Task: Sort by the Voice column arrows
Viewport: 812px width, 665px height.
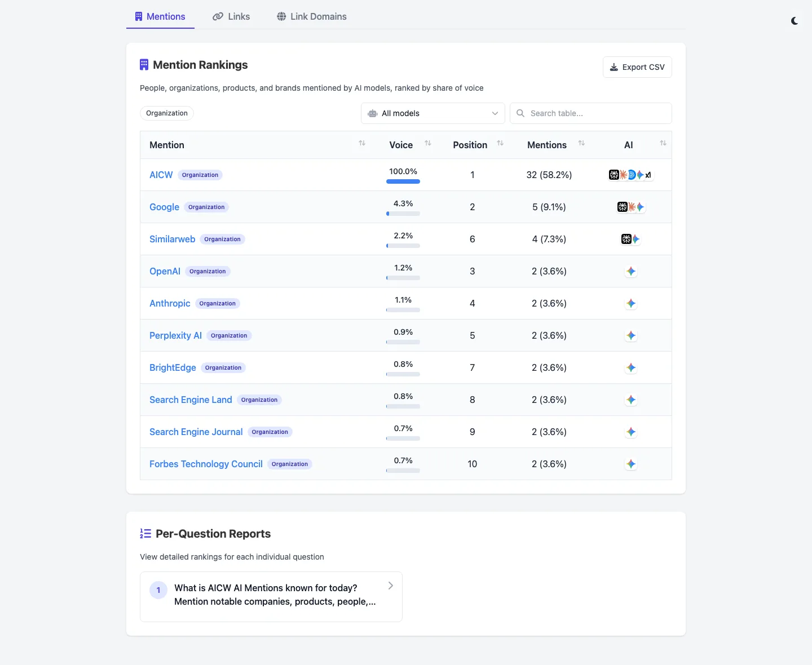Action: pos(428,143)
